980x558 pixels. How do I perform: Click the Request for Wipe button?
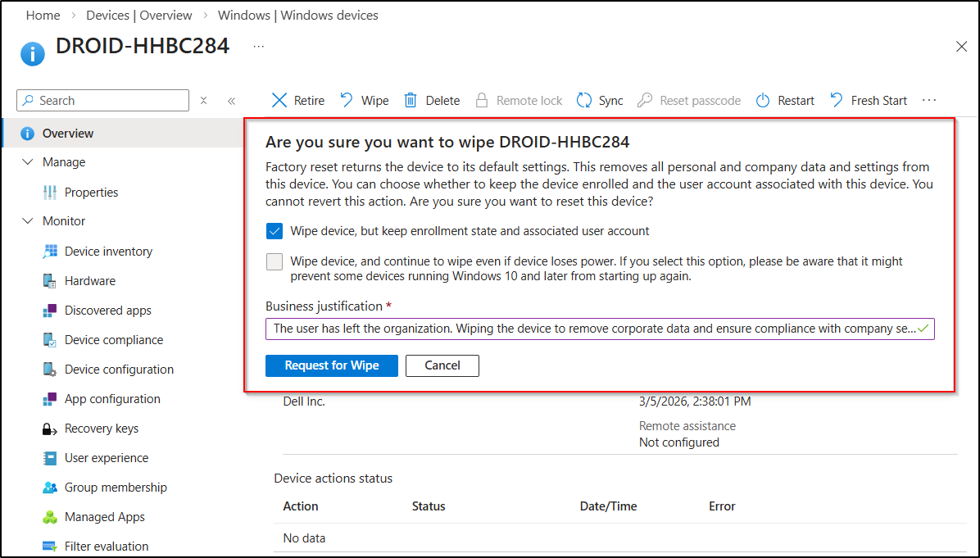331,365
